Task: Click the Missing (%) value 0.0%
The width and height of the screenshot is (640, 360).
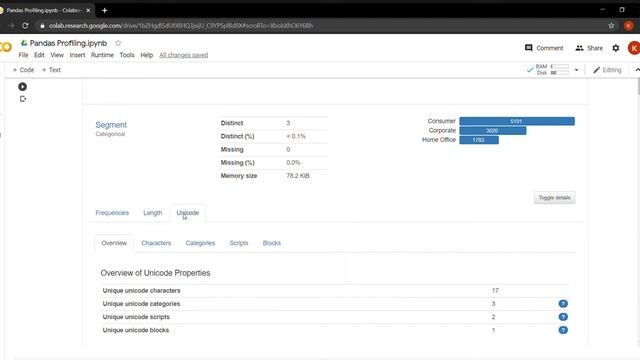Action: (293, 162)
